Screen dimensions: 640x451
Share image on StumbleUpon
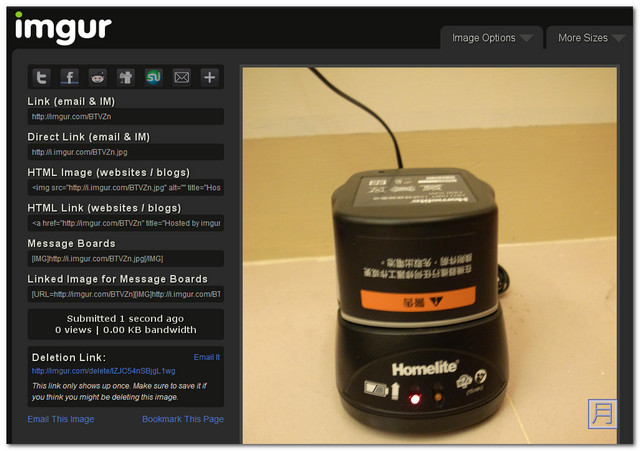coord(154,77)
